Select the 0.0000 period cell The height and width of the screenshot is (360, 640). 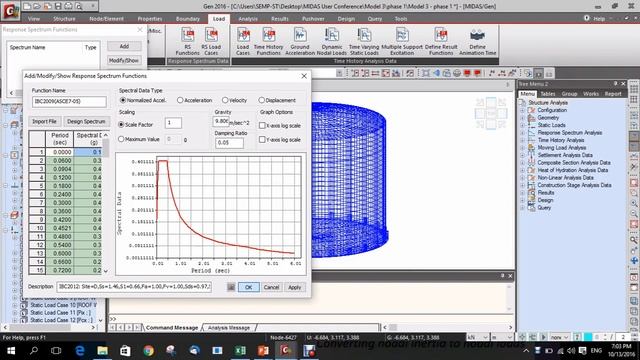[60, 152]
